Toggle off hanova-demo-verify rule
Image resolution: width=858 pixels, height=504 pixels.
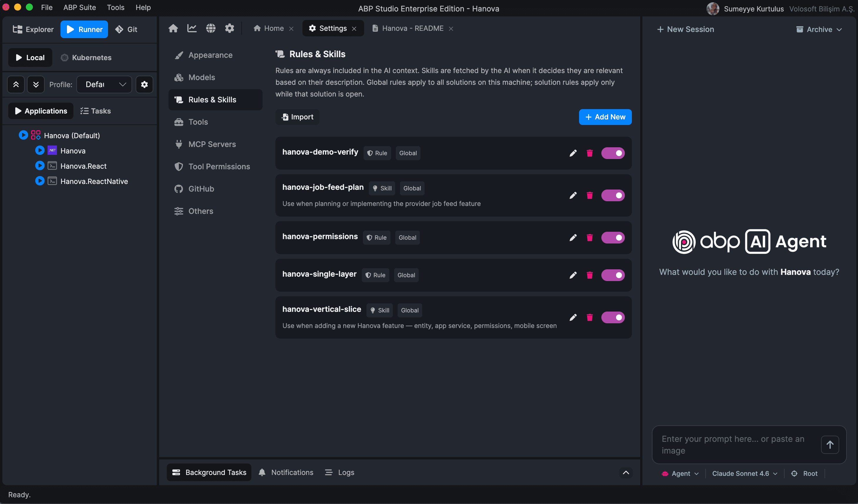point(613,153)
